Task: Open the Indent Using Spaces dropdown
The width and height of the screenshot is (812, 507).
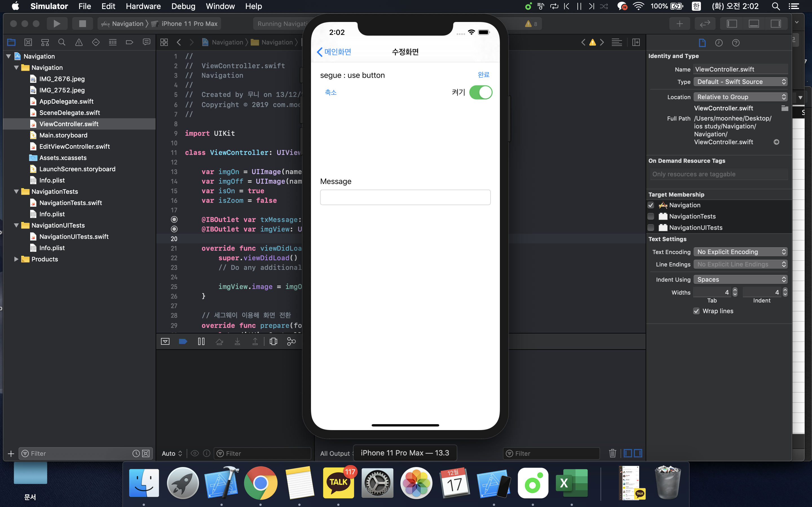Action: (x=740, y=279)
